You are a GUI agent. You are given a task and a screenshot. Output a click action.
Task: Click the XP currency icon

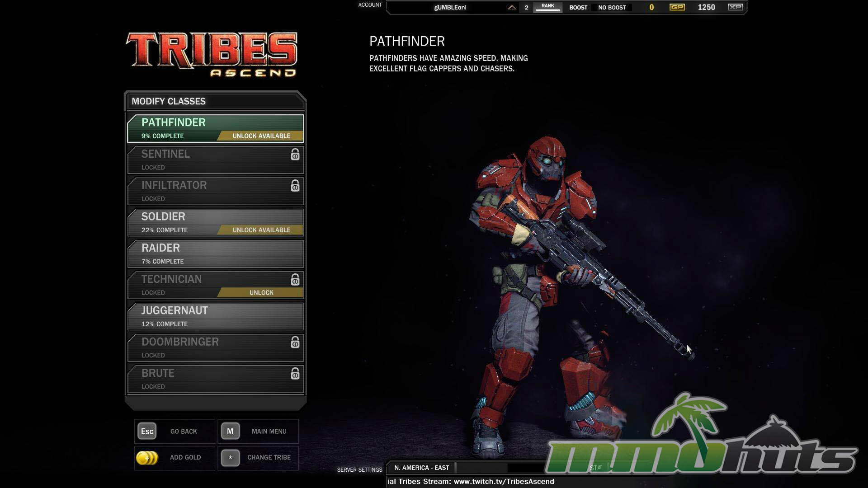tap(735, 7)
